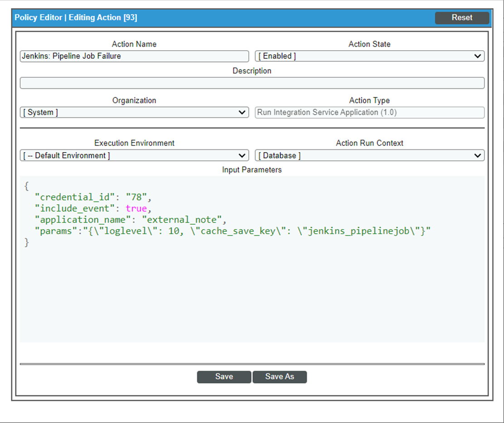
Task: Click the Reset button
Action: click(x=462, y=18)
